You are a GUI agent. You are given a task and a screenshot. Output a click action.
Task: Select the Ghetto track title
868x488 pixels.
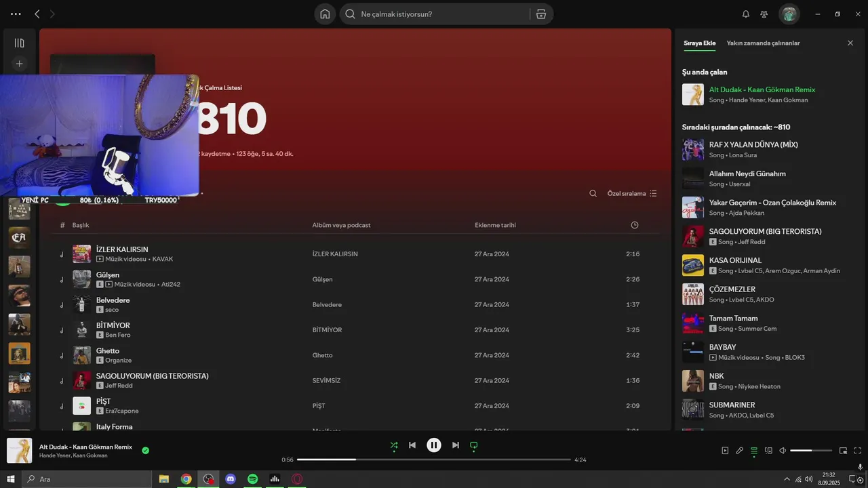tap(108, 350)
